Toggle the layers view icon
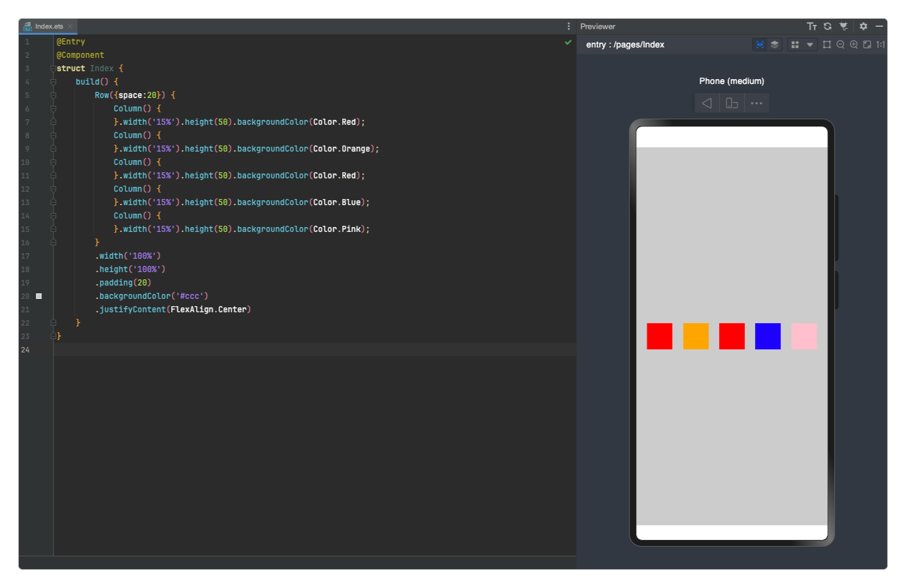Screen dimensions: 906x588 (x=774, y=44)
